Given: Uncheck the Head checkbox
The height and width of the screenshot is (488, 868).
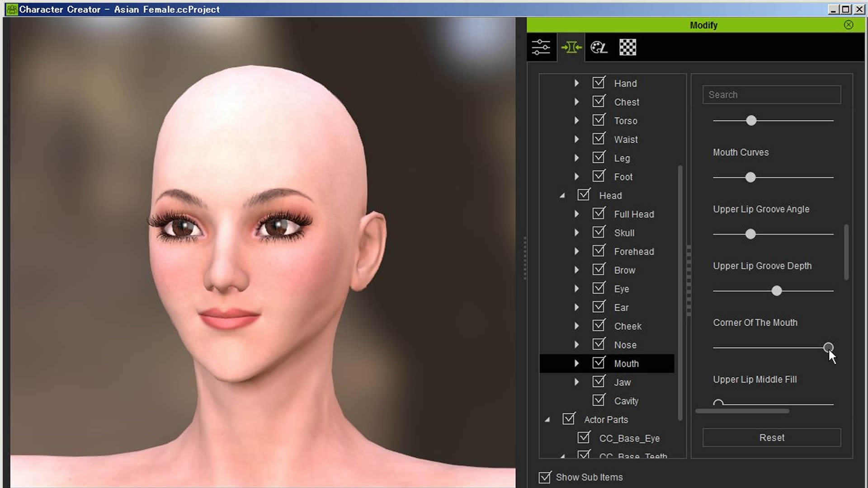Looking at the screenshot, I should (584, 195).
